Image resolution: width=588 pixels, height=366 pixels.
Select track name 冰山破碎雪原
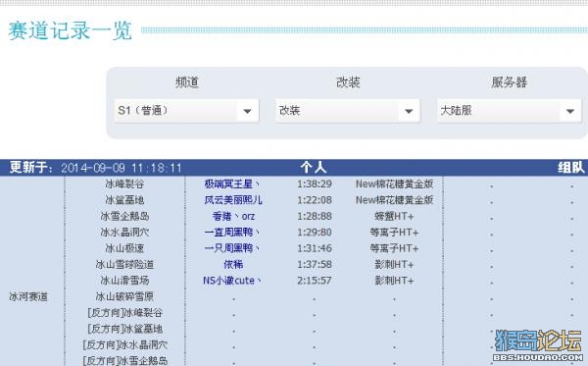click(x=124, y=297)
